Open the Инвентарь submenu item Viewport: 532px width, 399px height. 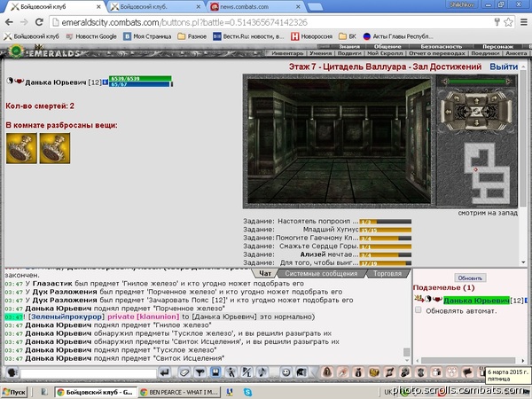287,53
